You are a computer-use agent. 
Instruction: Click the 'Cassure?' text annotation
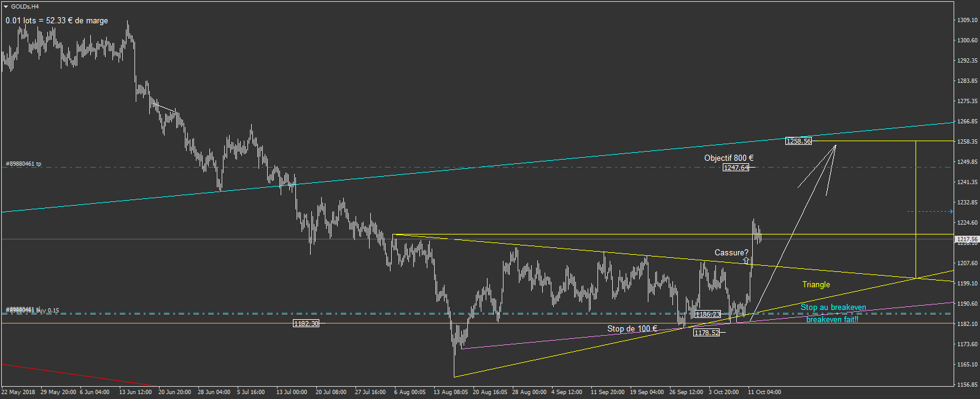[x=731, y=252]
